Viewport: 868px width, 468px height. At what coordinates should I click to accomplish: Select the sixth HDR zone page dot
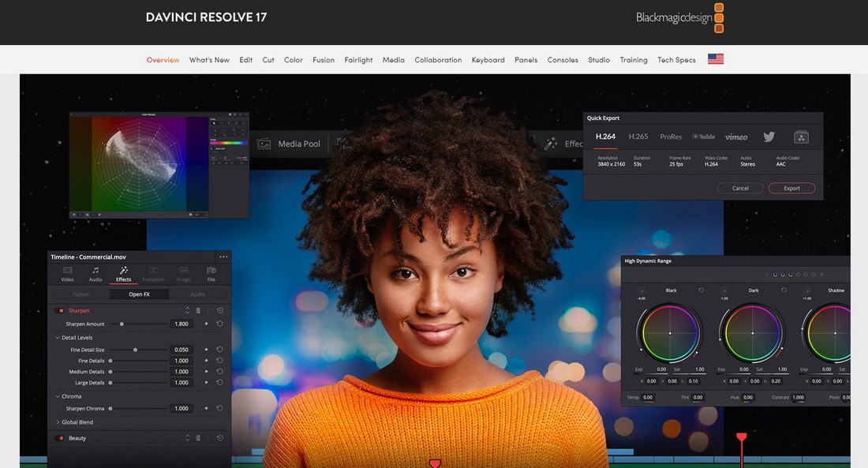[813, 275]
